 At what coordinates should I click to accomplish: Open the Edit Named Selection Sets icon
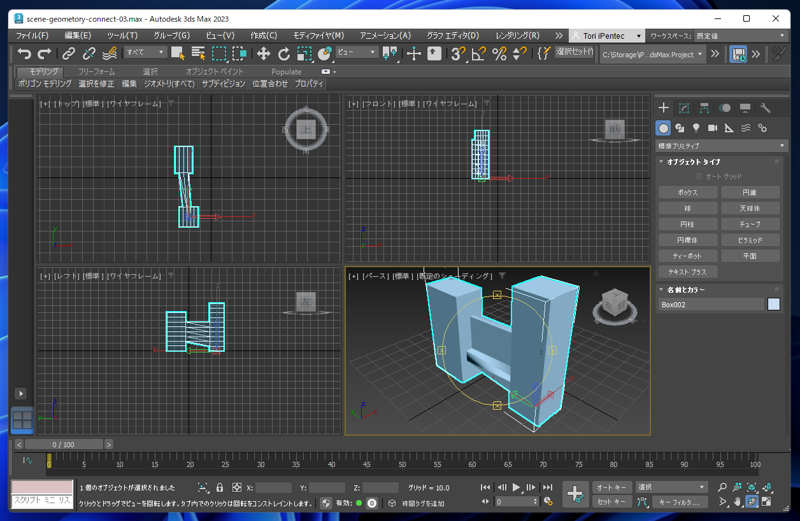click(544, 54)
